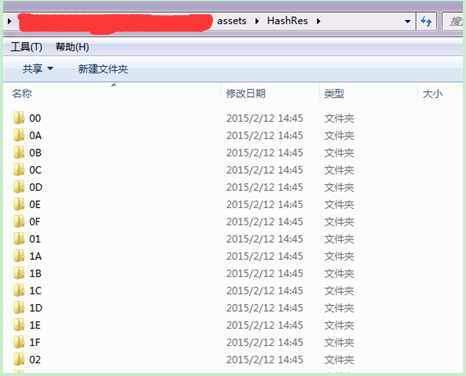Click the 0F folder icon

pos(19,221)
